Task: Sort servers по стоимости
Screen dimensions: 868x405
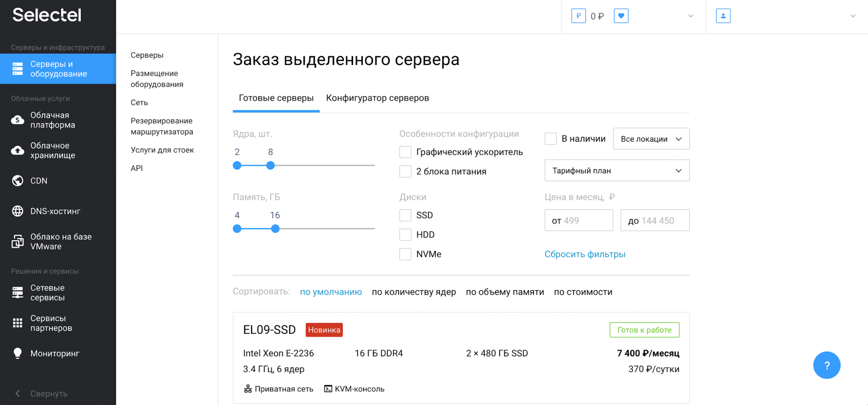Action: (x=583, y=292)
